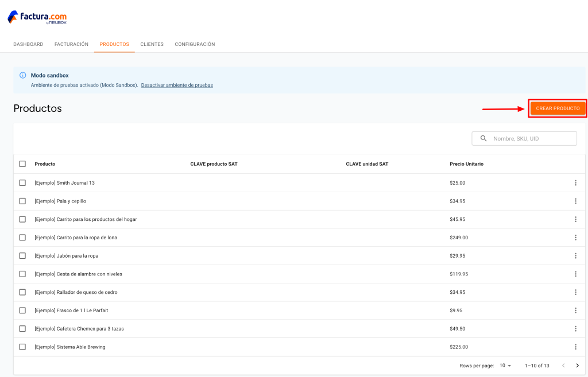588x377 pixels.
Task: Open actions menu for Cafetera Chemex row
Action: pos(575,329)
